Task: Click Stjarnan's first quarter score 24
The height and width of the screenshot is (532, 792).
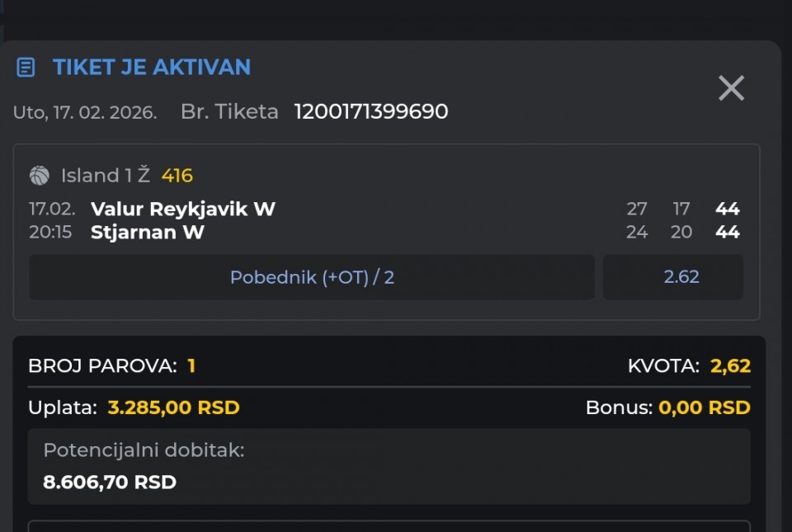Action: [x=637, y=233]
